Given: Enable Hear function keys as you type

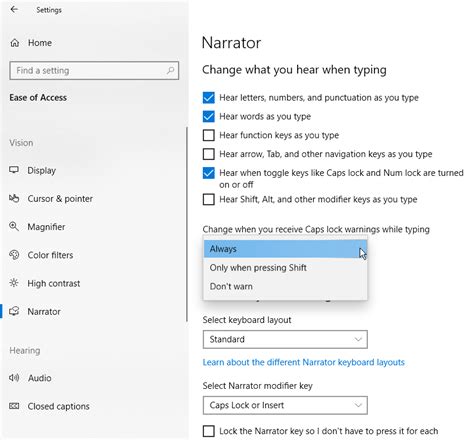Looking at the screenshot, I should (x=209, y=135).
